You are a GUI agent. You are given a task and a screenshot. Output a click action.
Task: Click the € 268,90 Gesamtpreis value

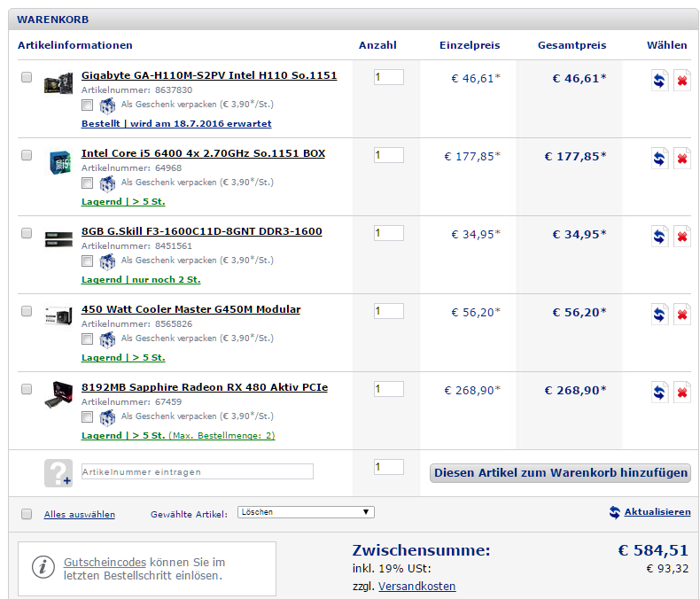575,391
